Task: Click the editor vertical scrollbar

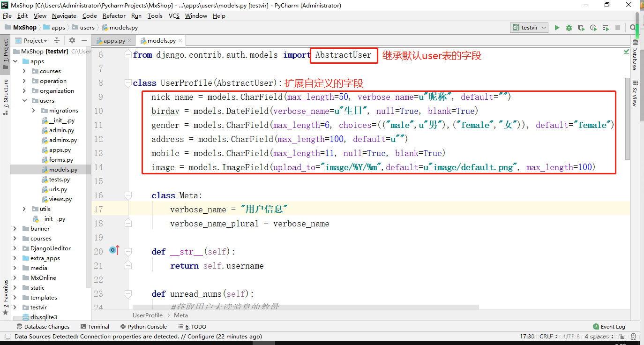Action: point(627,118)
